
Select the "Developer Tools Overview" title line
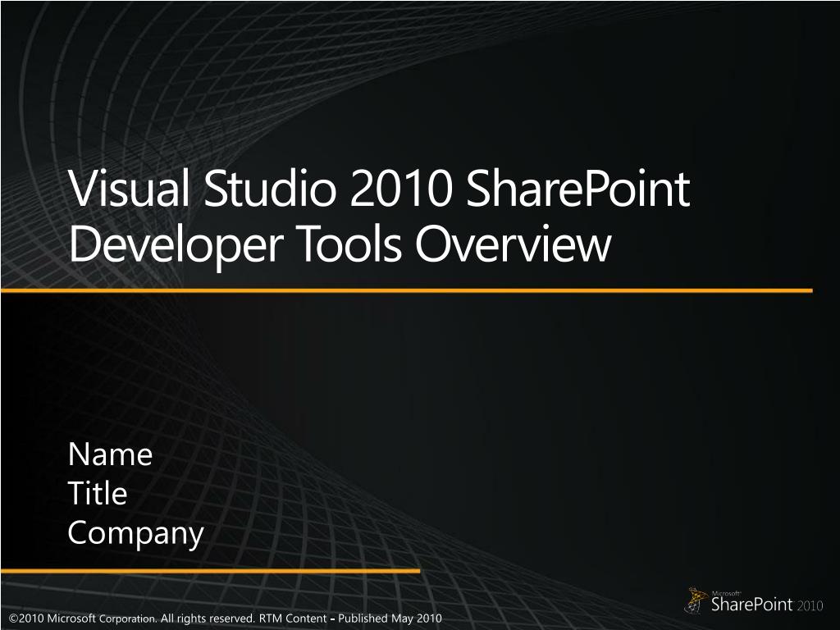[x=340, y=244]
